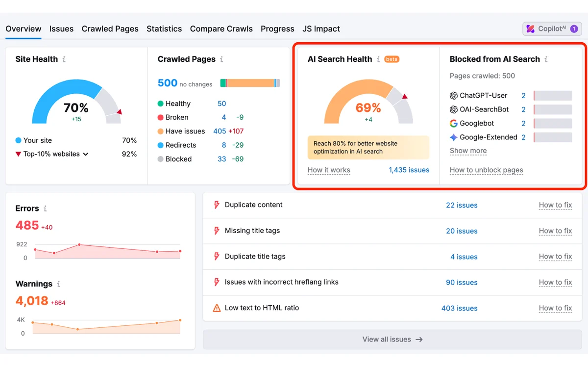Click the View all issues button
Screen dimensions: 588x368
tap(392, 339)
